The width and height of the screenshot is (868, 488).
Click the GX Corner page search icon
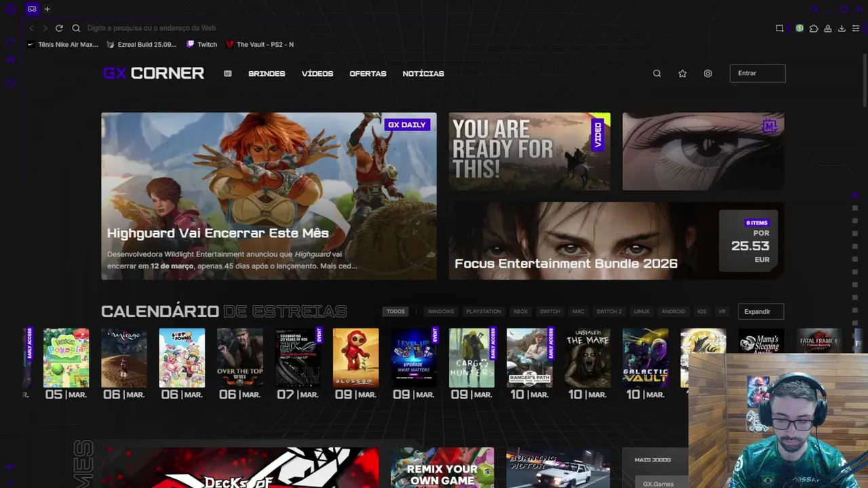pos(657,73)
